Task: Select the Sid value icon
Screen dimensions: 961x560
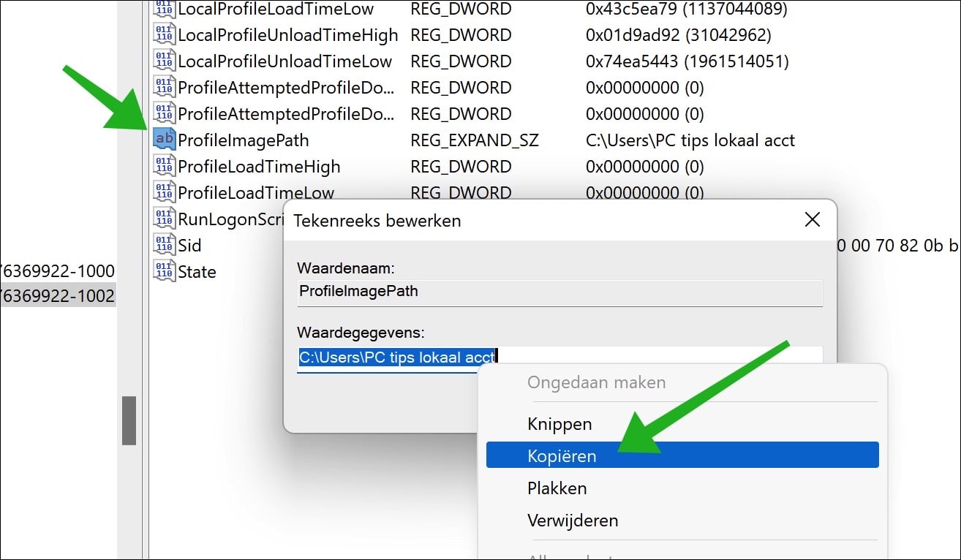Action: 164,245
